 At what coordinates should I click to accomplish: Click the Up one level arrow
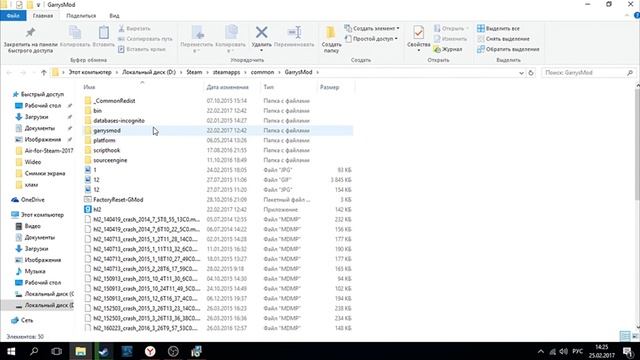coord(44,73)
